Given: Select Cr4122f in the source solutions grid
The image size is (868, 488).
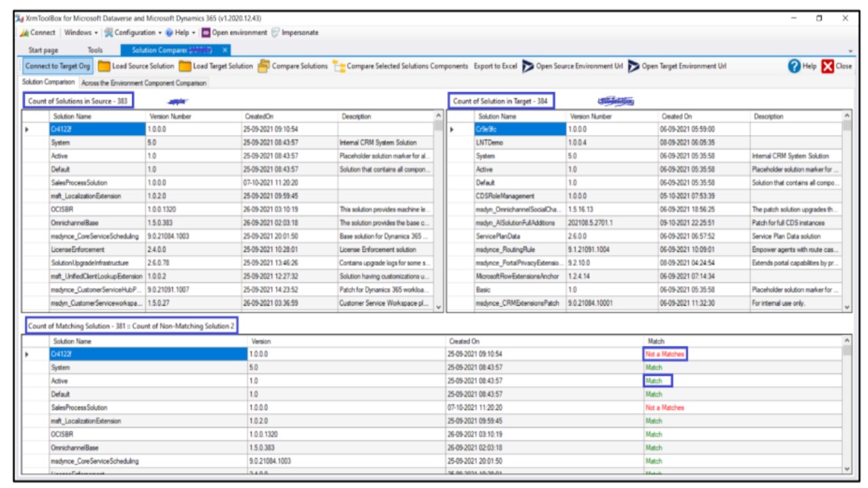Looking at the screenshot, I should click(x=97, y=129).
